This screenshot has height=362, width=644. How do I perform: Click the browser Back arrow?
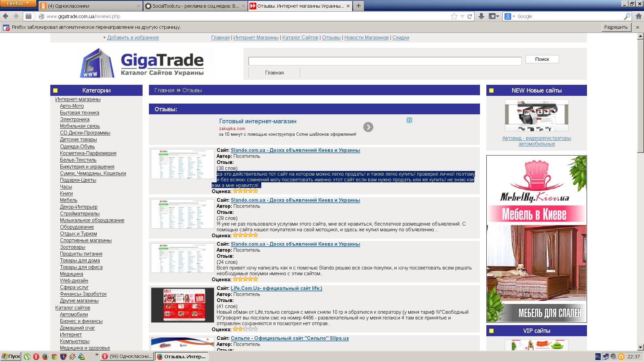pos(6,16)
